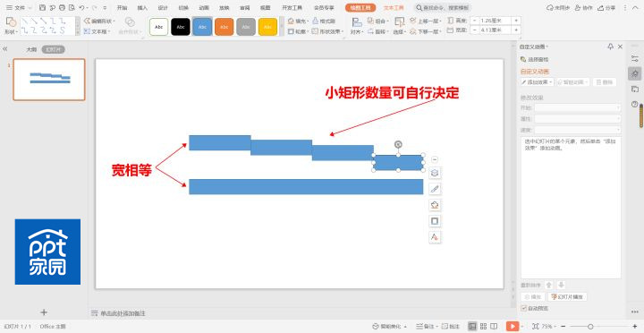Image resolution: width=644 pixels, height=333 pixels.
Task: Select the black Abc shape style
Action: tap(181, 27)
